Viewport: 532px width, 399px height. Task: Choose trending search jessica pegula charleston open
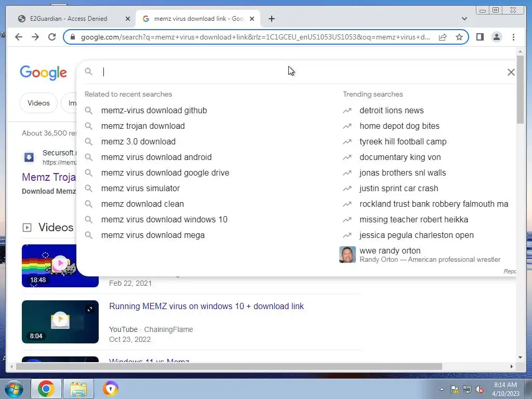(x=416, y=235)
